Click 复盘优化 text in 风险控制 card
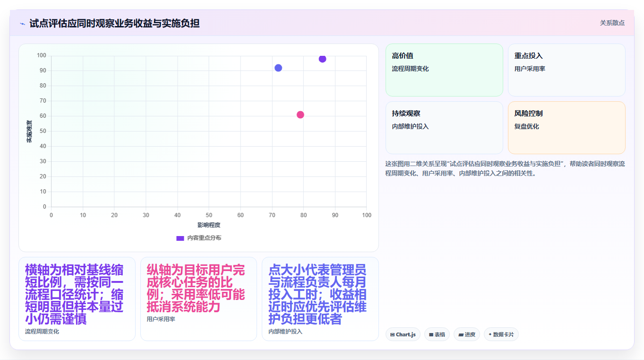 (527, 126)
